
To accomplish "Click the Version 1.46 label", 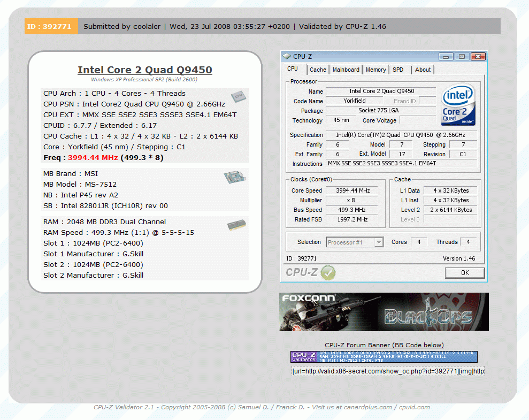I will point(459,258).
